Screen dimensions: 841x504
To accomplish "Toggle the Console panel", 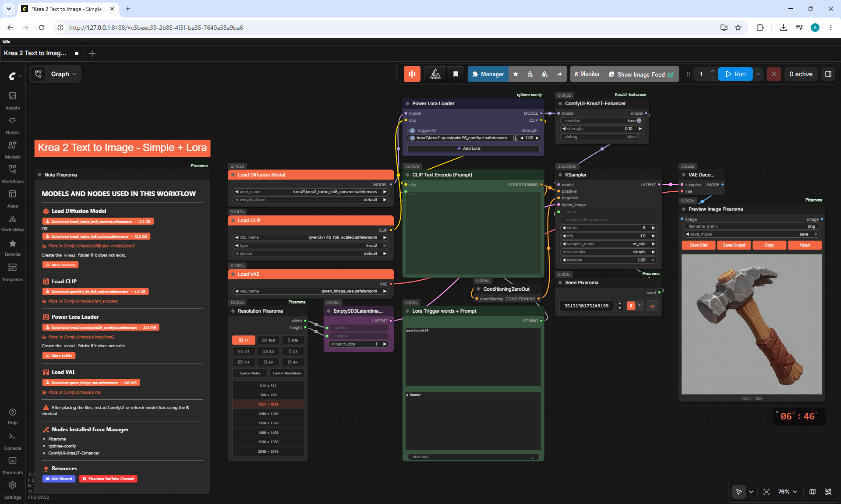I will [12, 441].
